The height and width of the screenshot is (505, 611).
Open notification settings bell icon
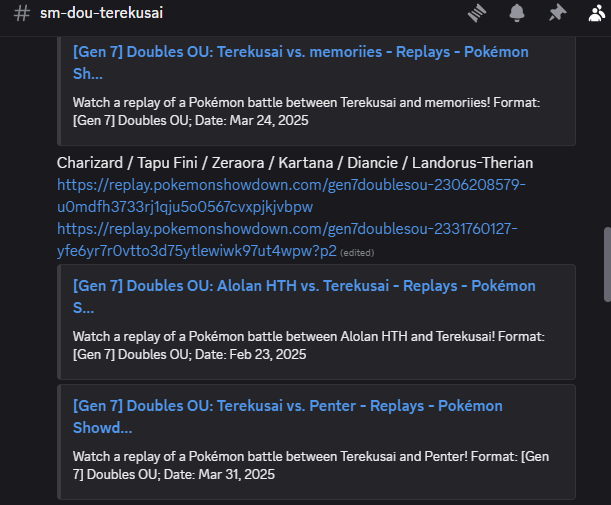517,13
